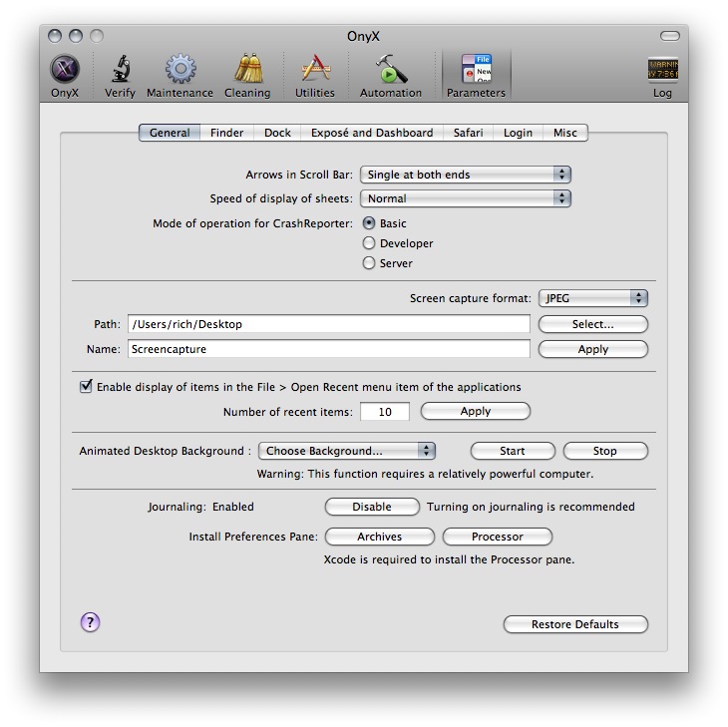Click the Processor preferences pane button

click(498, 537)
